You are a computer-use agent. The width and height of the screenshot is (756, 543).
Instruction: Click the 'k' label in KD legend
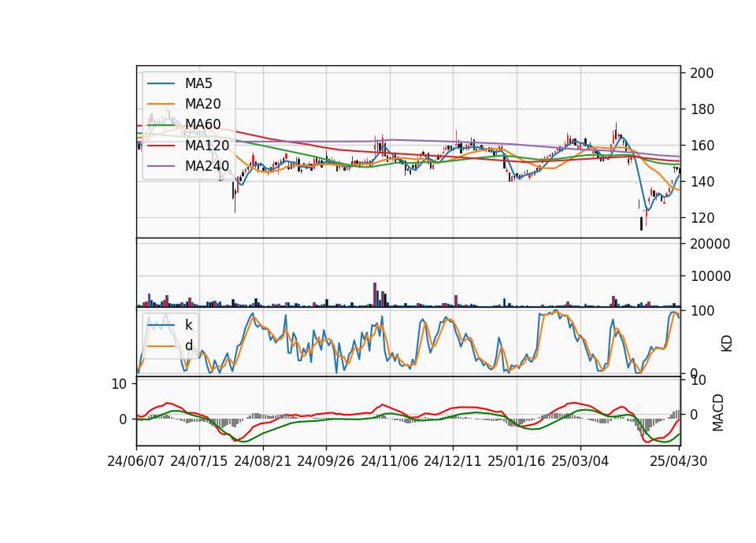pos(188,325)
